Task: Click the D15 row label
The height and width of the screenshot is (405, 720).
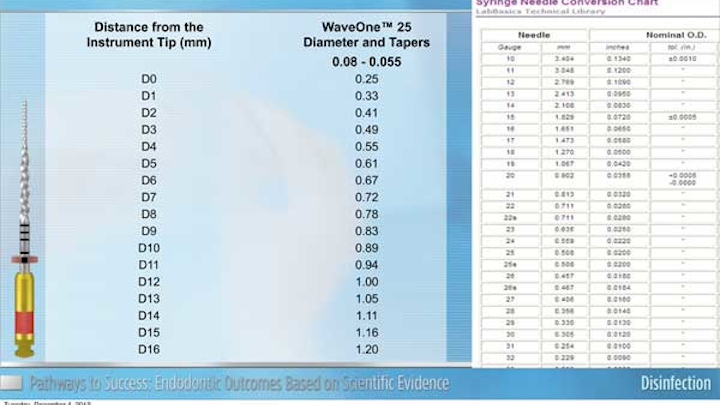Action: 149,332
